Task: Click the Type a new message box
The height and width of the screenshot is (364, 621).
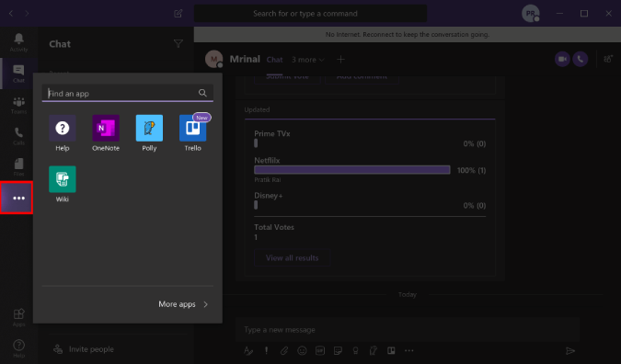Action: (408, 330)
